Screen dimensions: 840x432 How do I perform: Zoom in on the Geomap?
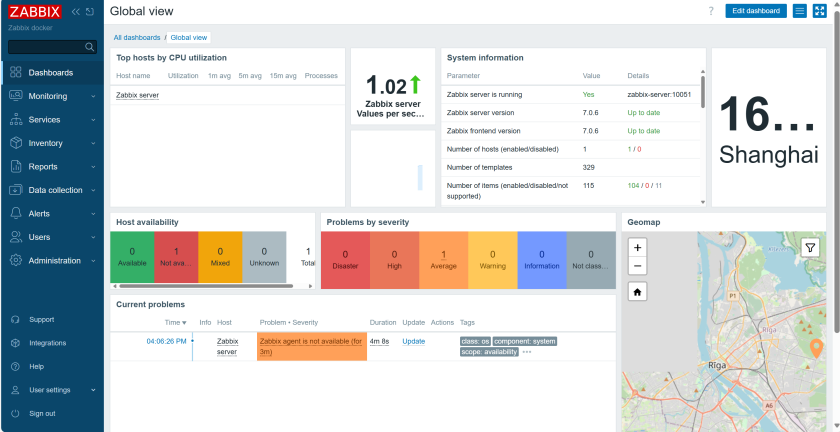[637, 248]
